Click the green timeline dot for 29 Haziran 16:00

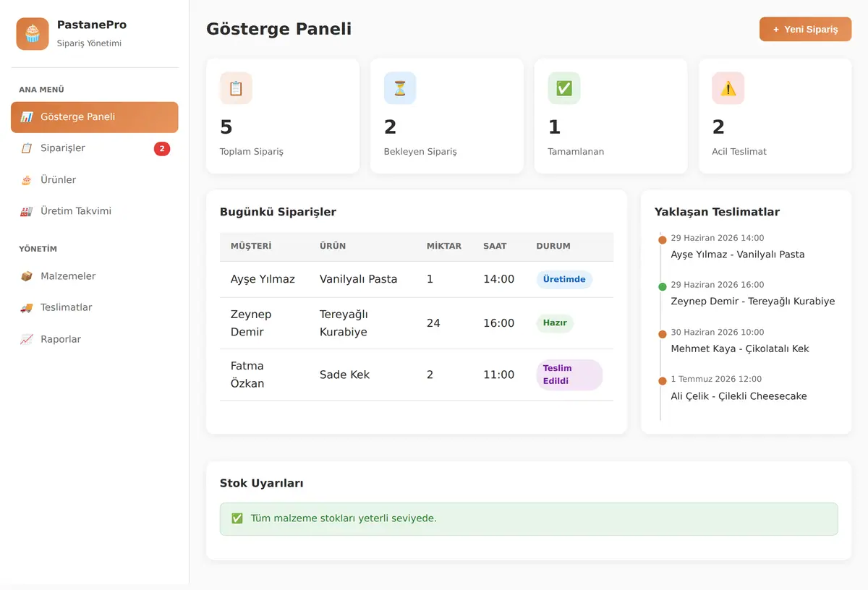[x=663, y=287]
